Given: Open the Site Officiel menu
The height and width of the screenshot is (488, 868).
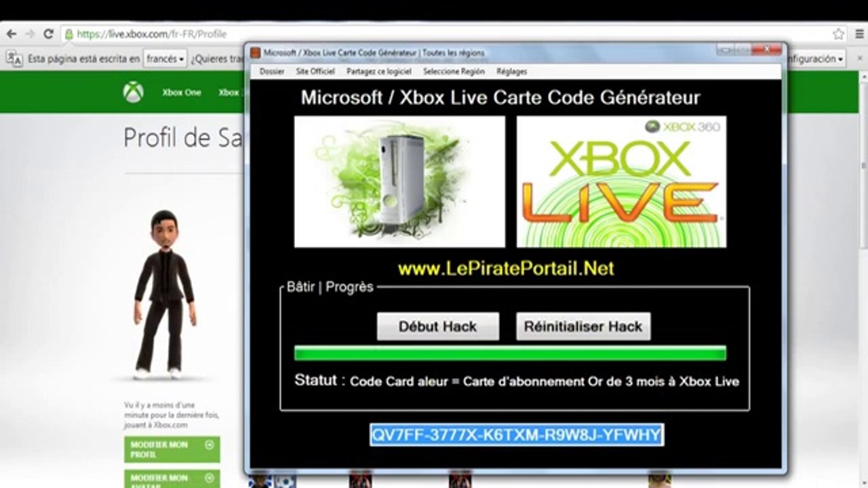Looking at the screenshot, I should tap(315, 71).
